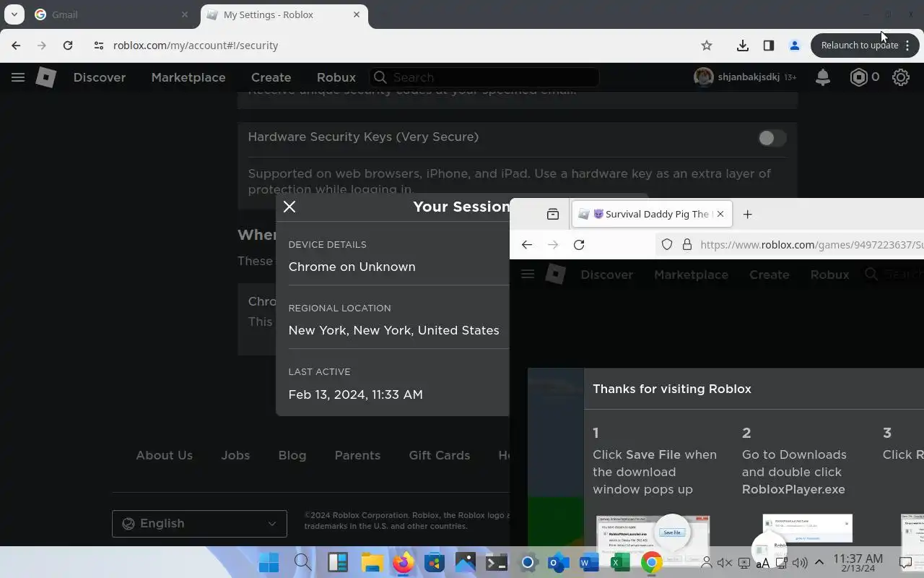This screenshot has height=578, width=924.
Task: Click 'New York, New York, United States' text
Action: (x=393, y=331)
